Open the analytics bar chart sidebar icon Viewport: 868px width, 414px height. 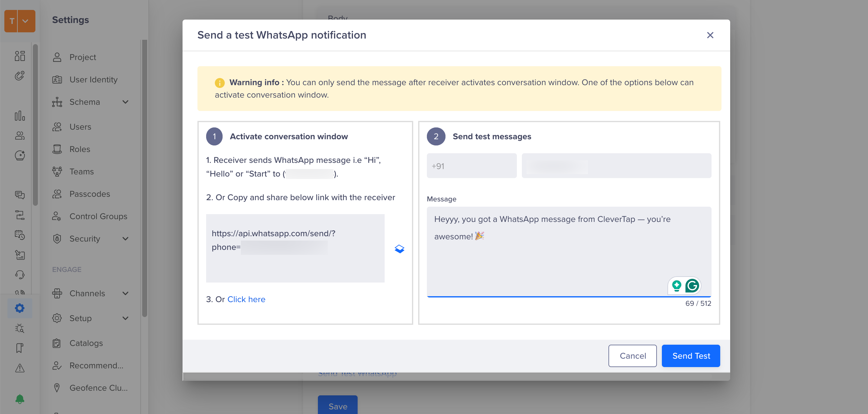click(20, 116)
